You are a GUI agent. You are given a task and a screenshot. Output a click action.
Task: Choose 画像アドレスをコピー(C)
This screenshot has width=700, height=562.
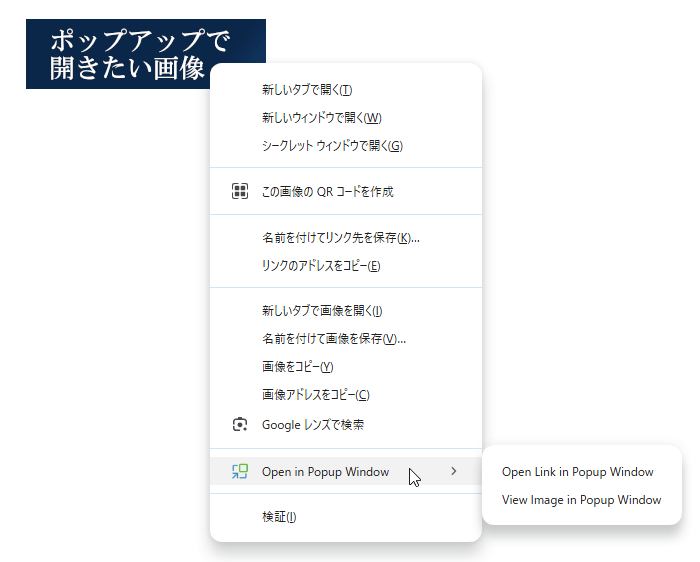(x=346, y=395)
